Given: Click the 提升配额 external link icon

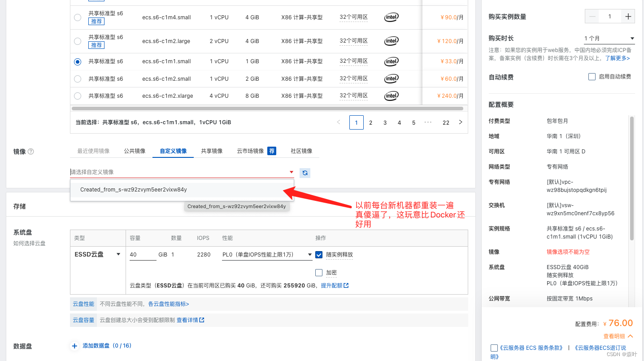Looking at the screenshot, I should pyautogui.click(x=346, y=285).
